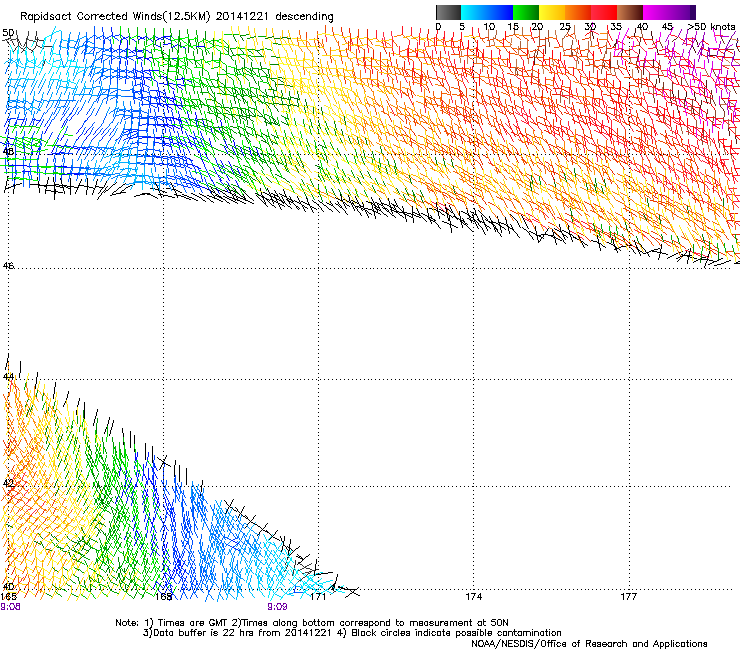Click the latitude label '42' on left axis

(x=8, y=483)
